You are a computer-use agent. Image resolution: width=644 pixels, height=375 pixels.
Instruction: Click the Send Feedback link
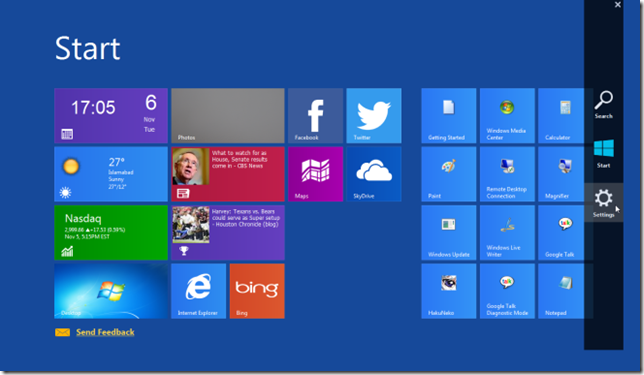[x=105, y=332]
